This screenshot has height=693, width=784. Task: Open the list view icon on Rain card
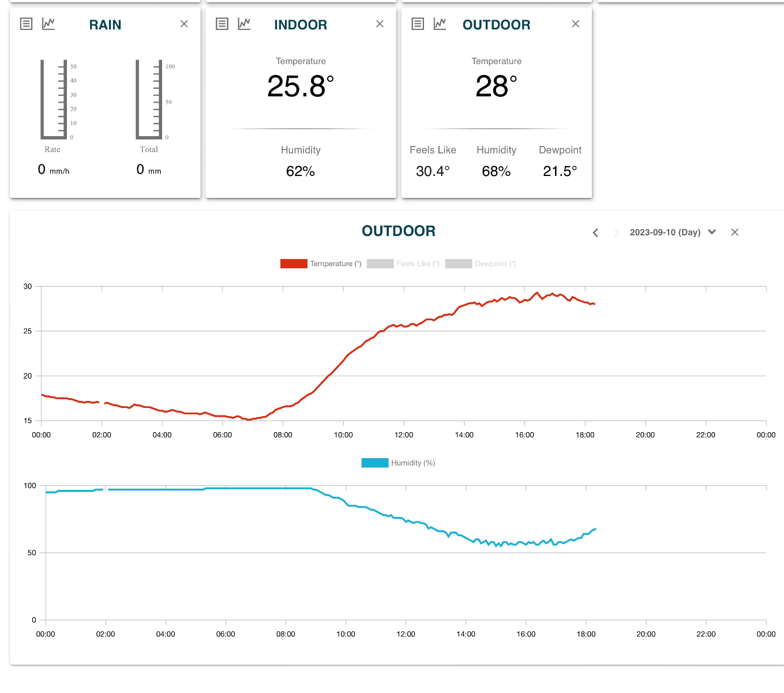pos(26,24)
